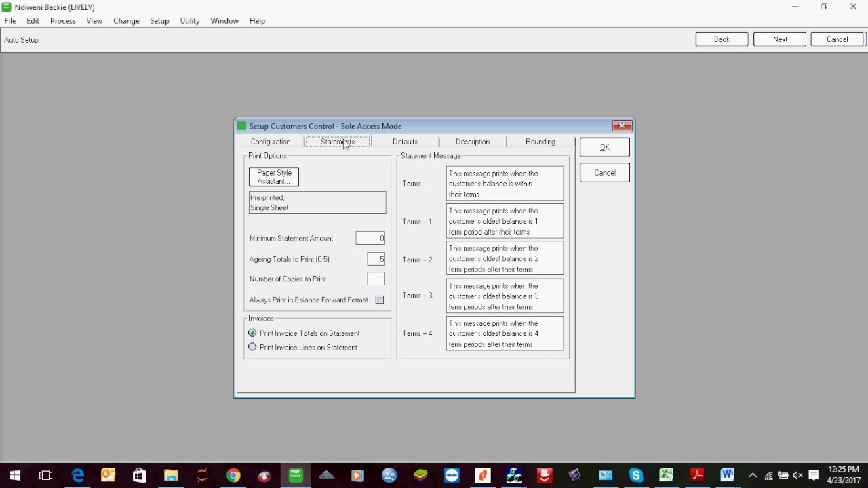Open the Microsoft Store taskbar icon
868x488 pixels.
tap(139, 476)
